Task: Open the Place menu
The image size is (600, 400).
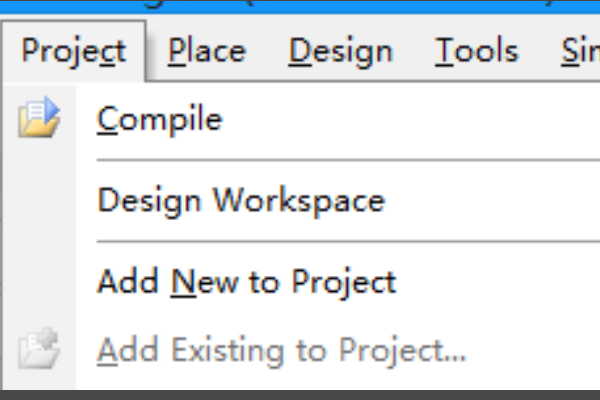Action: pyautogui.click(x=207, y=51)
